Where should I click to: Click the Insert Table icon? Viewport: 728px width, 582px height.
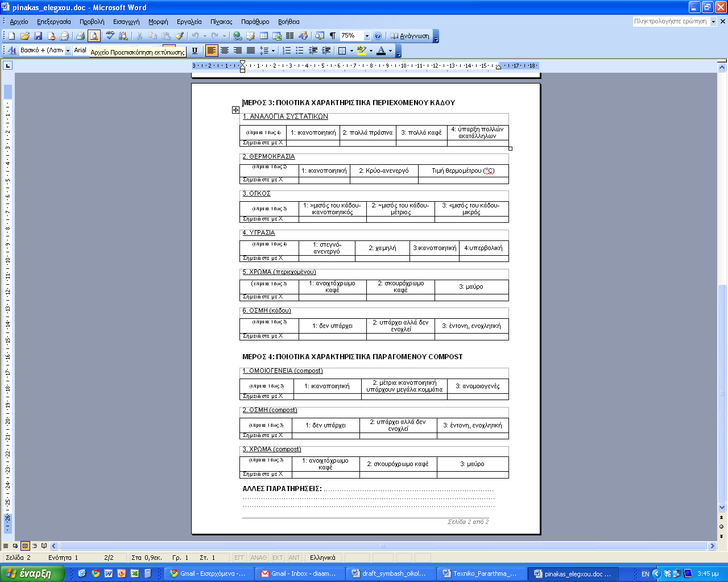click(x=264, y=36)
